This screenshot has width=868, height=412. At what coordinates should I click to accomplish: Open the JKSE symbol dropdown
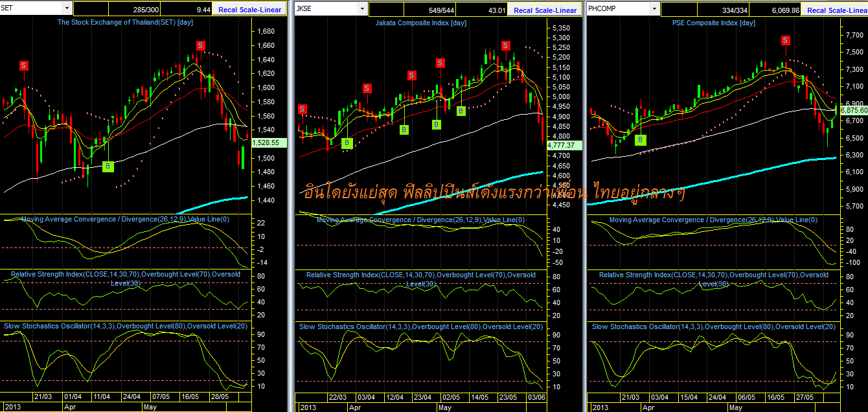(363, 8)
